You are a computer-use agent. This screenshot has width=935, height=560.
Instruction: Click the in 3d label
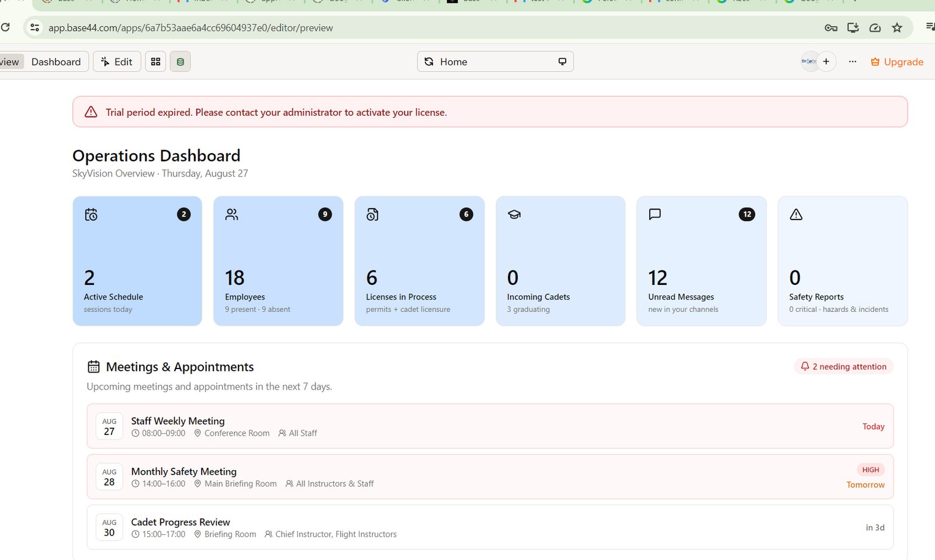coord(875,527)
